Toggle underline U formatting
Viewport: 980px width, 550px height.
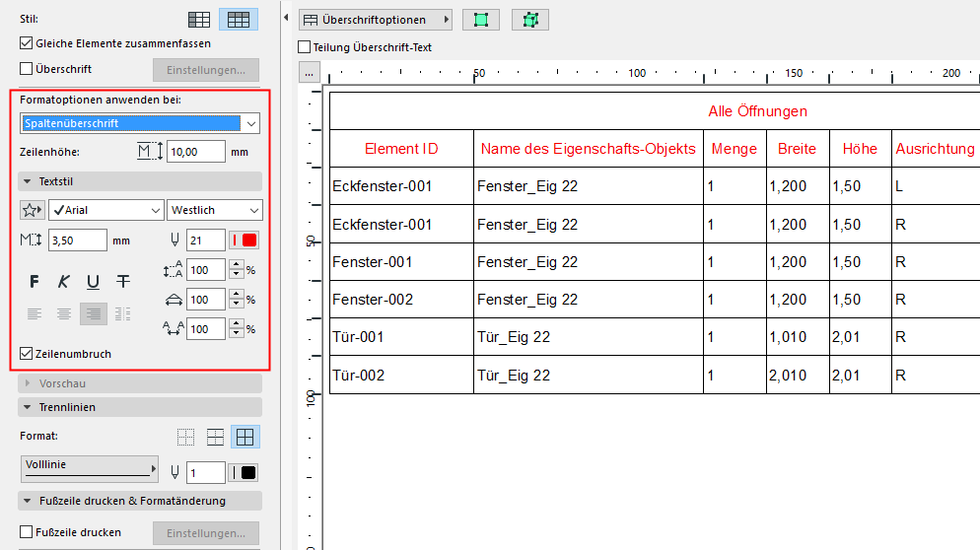point(93,282)
